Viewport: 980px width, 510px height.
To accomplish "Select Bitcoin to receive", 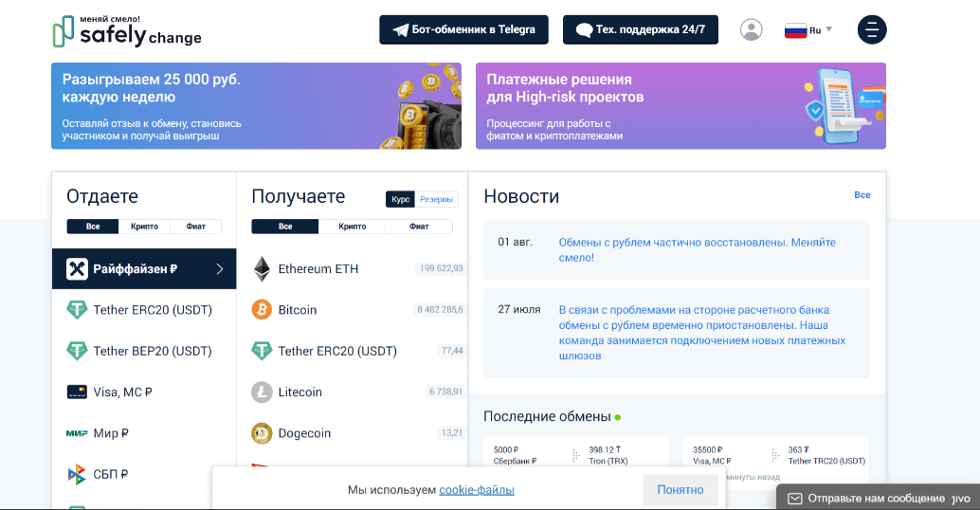I will coord(352,309).
